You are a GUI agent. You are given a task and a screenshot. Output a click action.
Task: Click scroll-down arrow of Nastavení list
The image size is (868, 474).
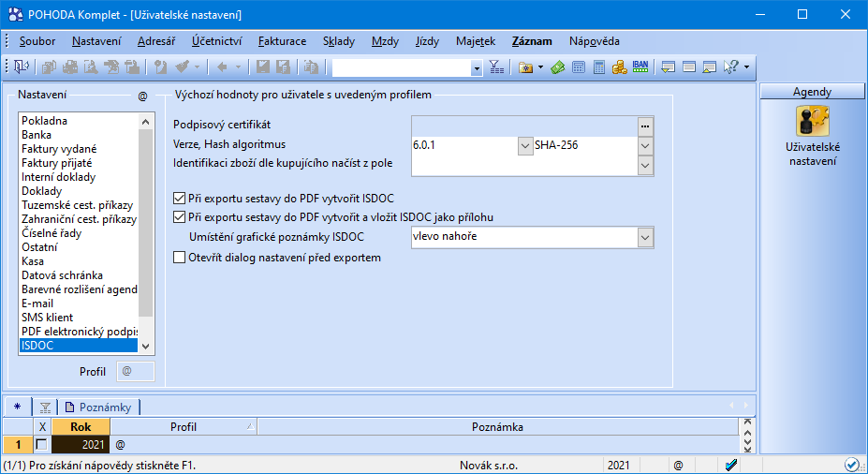[x=145, y=346]
